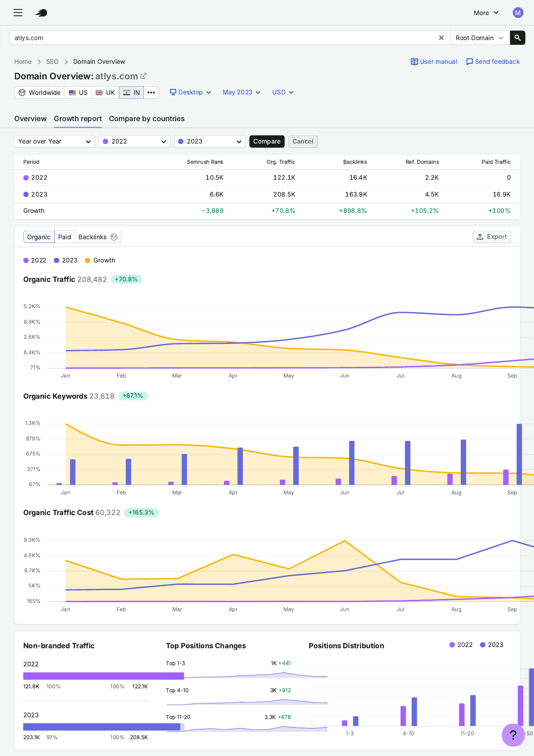Switch to the Overview tab
This screenshot has height=756, width=534.
pyautogui.click(x=30, y=119)
